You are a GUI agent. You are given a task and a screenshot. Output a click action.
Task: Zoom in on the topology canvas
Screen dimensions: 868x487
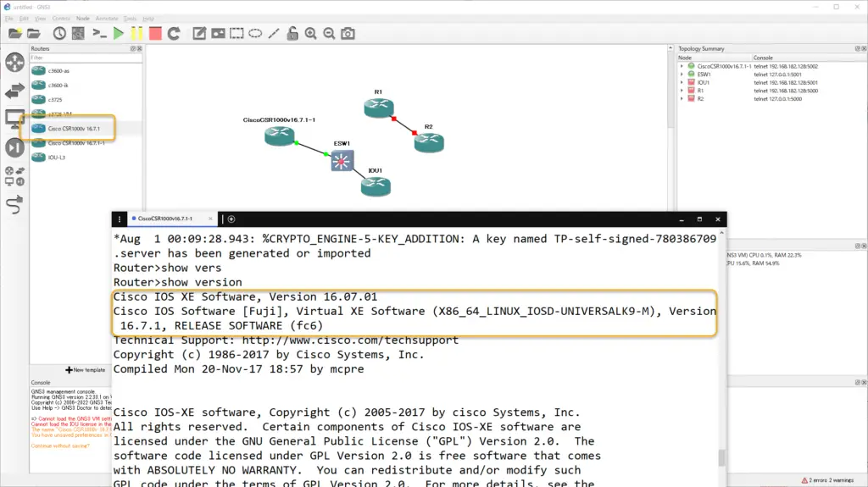coord(310,34)
